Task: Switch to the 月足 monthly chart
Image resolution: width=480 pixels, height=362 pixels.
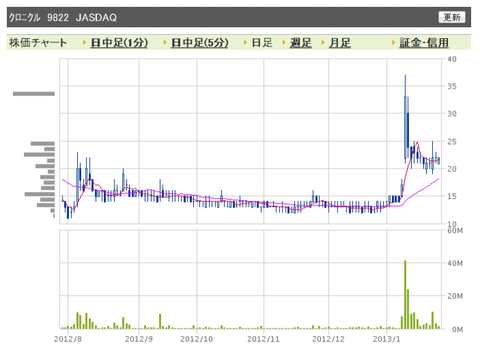Action: click(340, 43)
